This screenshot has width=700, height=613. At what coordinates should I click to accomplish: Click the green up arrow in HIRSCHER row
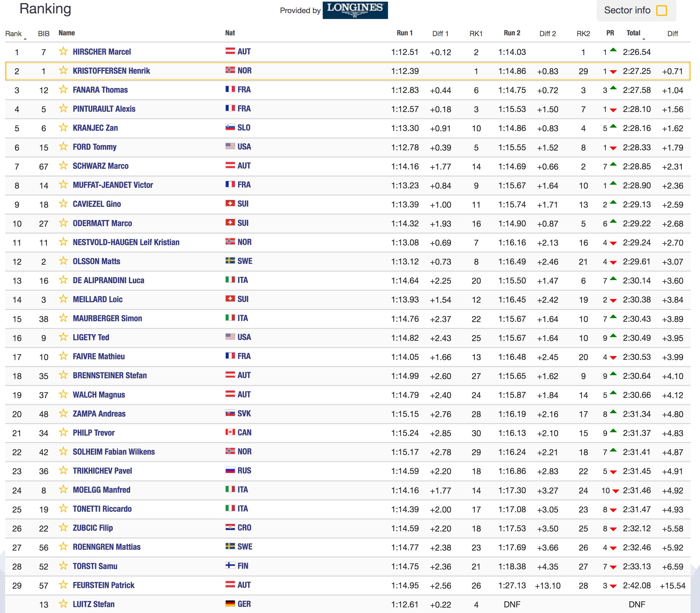[613, 50]
